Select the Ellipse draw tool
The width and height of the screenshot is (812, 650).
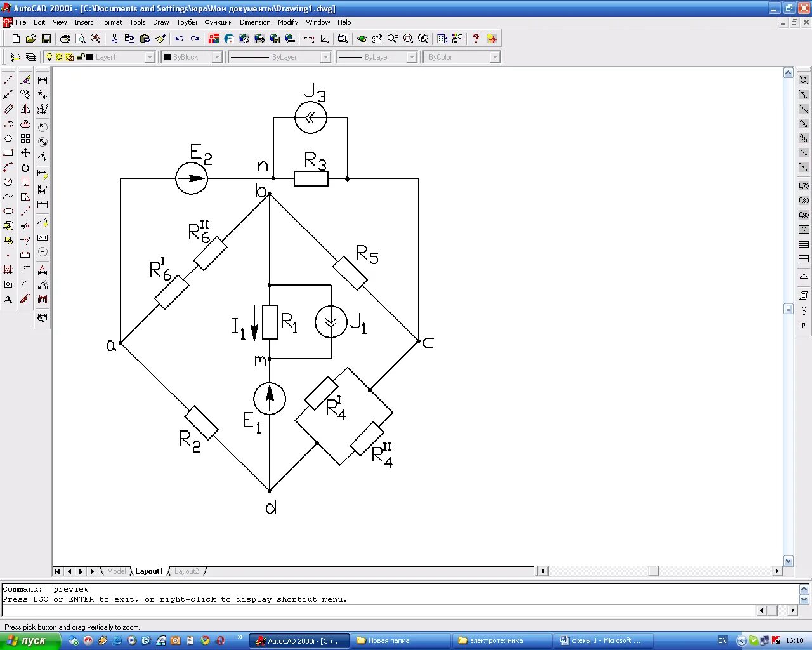(x=8, y=211)
